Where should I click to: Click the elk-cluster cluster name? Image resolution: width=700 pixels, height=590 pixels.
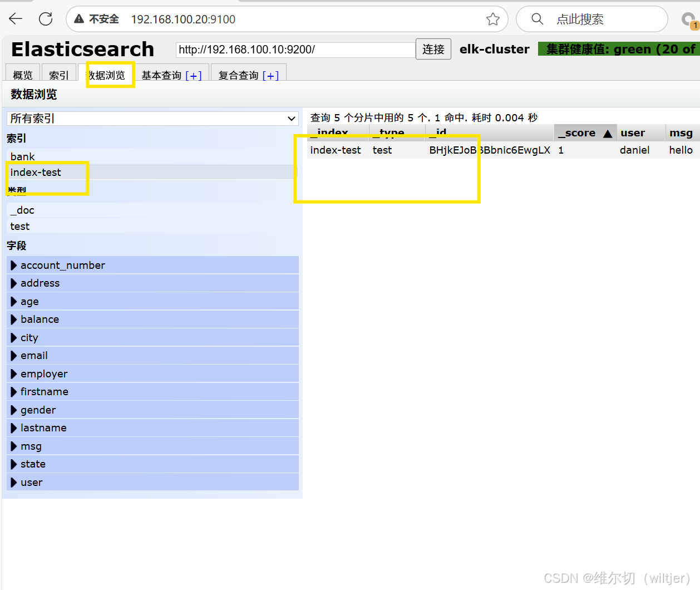coord(495,49)
